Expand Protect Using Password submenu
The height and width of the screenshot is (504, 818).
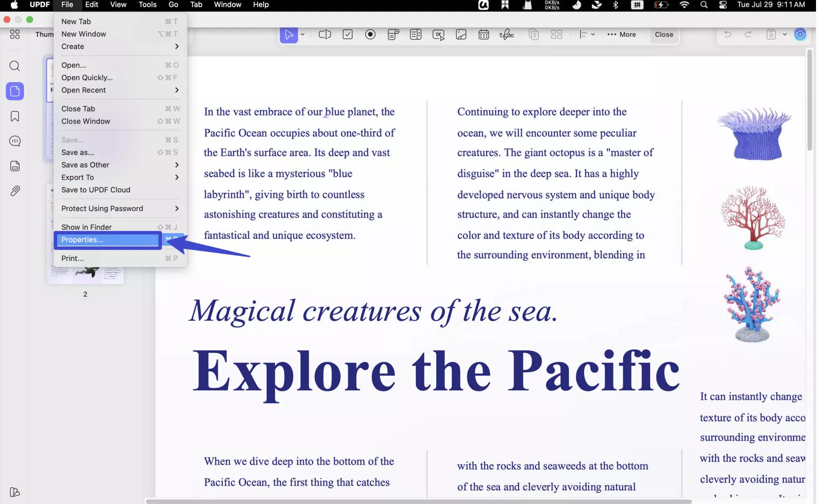coord(120,208)
